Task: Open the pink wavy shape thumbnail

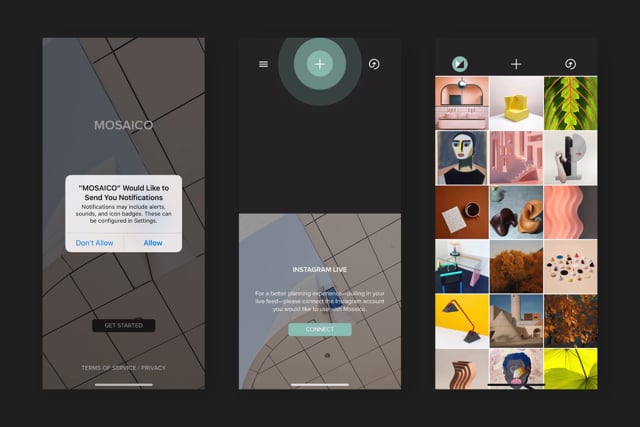Action: (x=571, y=212)
